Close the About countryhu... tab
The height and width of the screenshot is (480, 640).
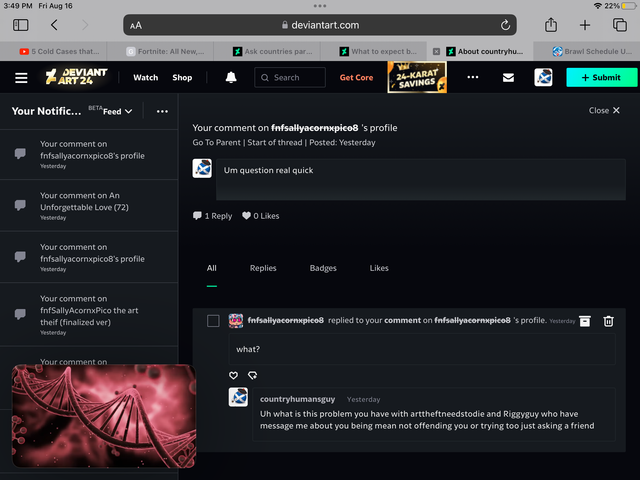point(436,51)
